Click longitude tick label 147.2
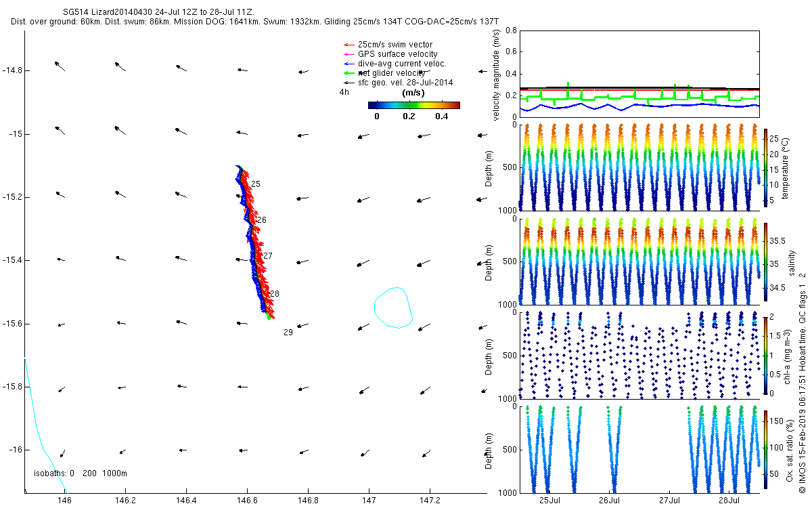Screen dimensions: 812x508 point(430,500)
